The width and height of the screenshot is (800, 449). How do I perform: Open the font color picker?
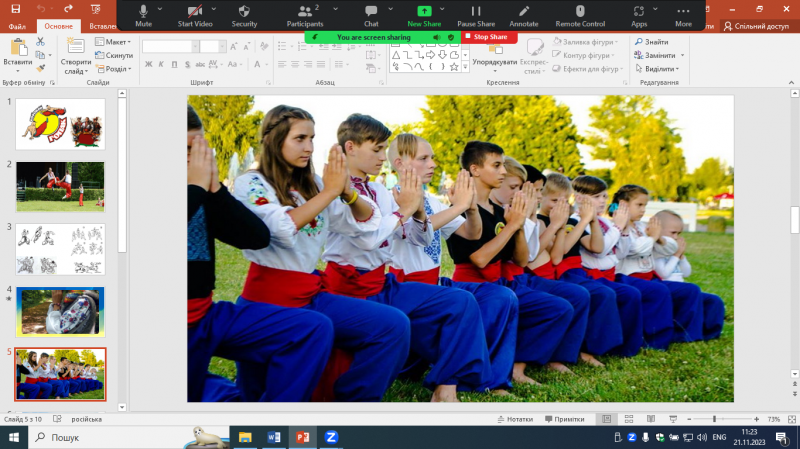258,64
